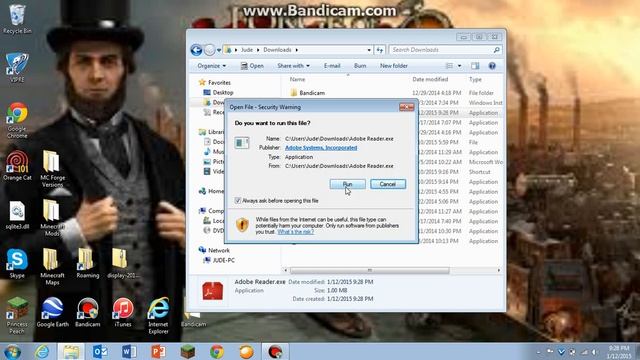The image size is (640, 360).
Task: Click Cancel in the security warning
Action: 388,184
